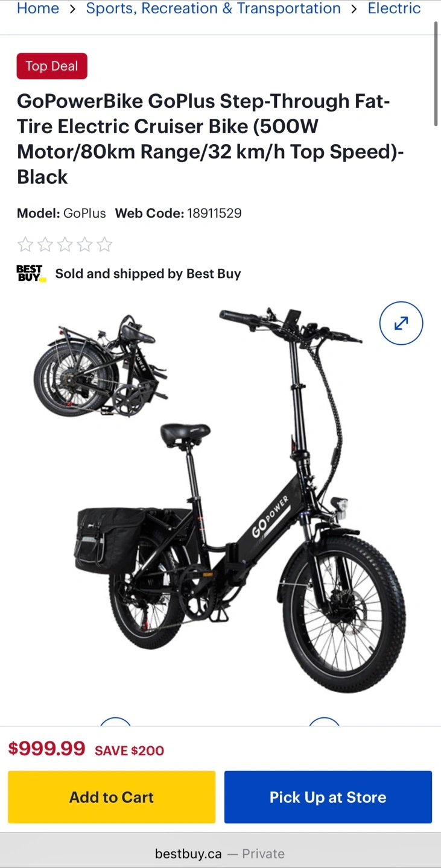Click the folded bike inset image
This screenshot has height=868, width=441.
pos(100,366)
